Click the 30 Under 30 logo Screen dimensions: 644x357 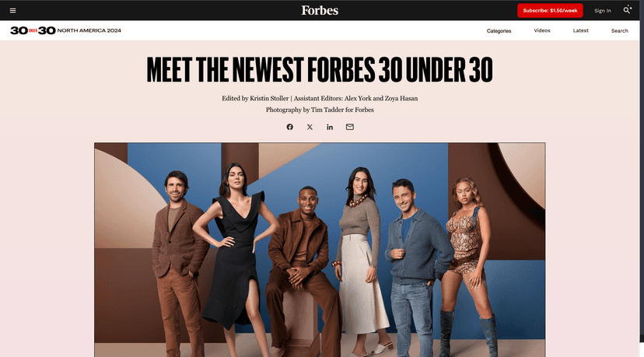[33, 30]
